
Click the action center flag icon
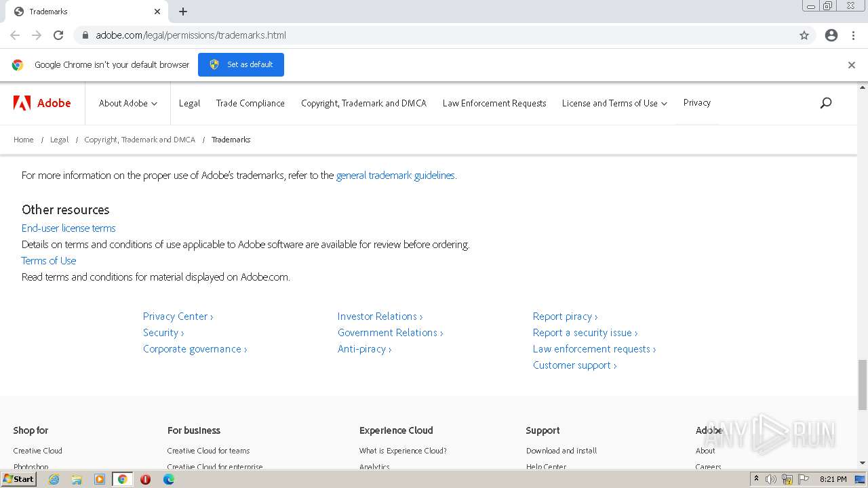pos(804,479)
